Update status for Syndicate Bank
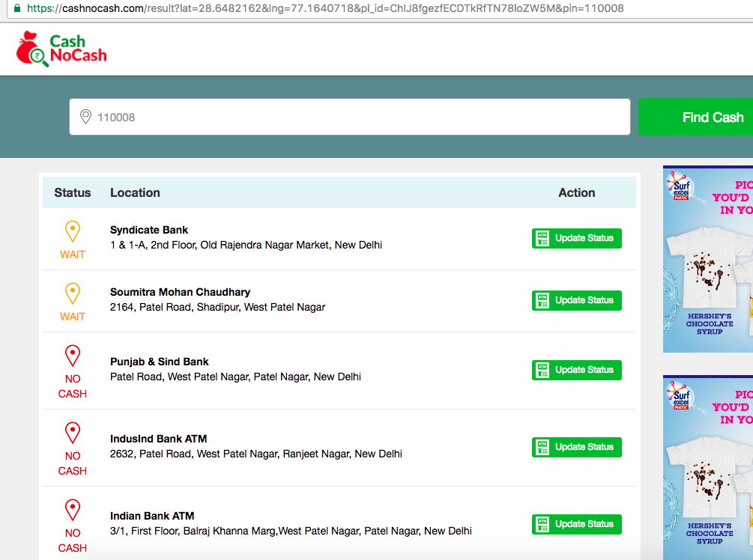 (577, 239)
